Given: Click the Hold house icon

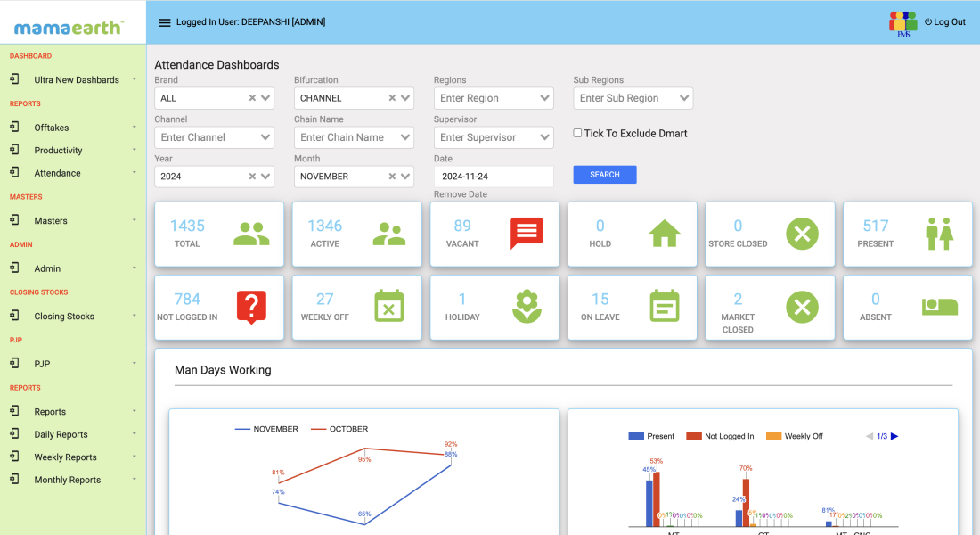Looking at the screenshot, I should click(665, 234).
